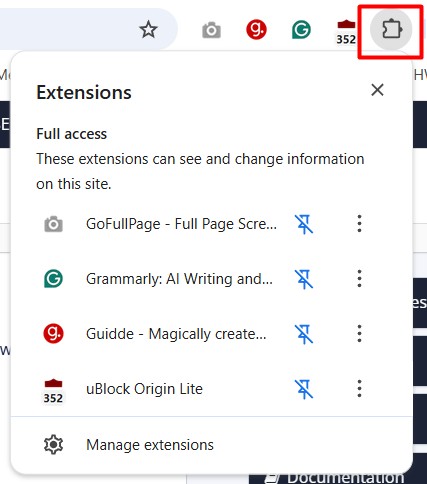The height and width of the screenshot is (484, 427).
Task: Toggle the Extensions puzzle-piece button
Action: click(391, 30)
